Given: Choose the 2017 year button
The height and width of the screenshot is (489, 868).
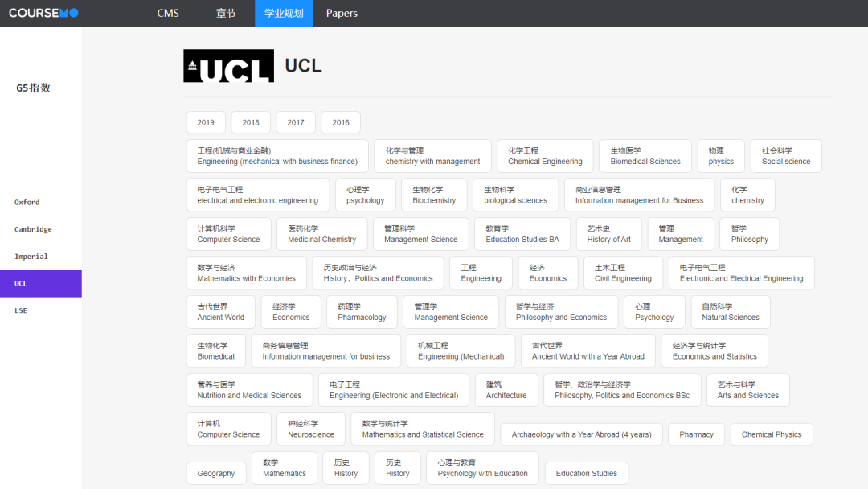Looking at the screenshot, I should click(296, 122).
